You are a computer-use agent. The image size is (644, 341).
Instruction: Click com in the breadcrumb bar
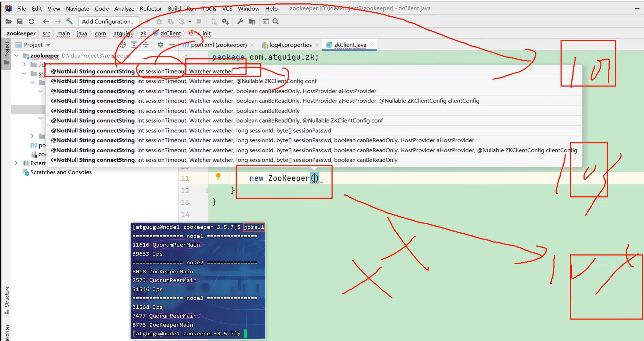pyautogui.click(x=100, y=34)
